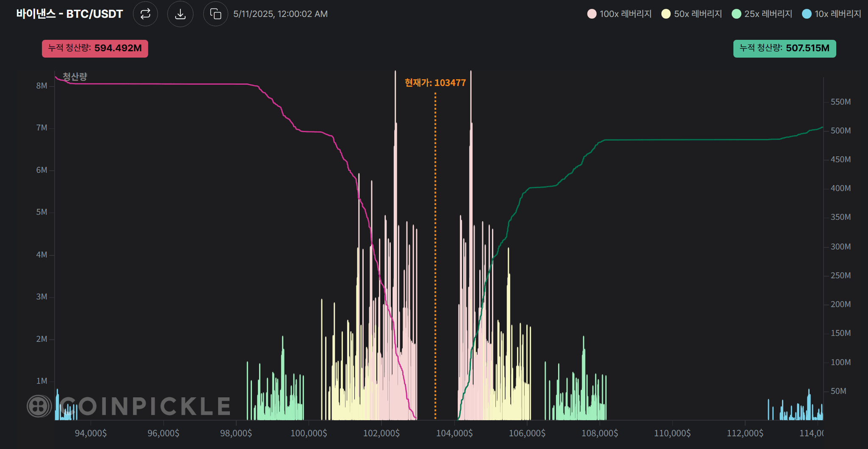The width and height of the screenshot is (868, 449).
Task: Download the chart using the download icon
Action: [x=180, y=14]
